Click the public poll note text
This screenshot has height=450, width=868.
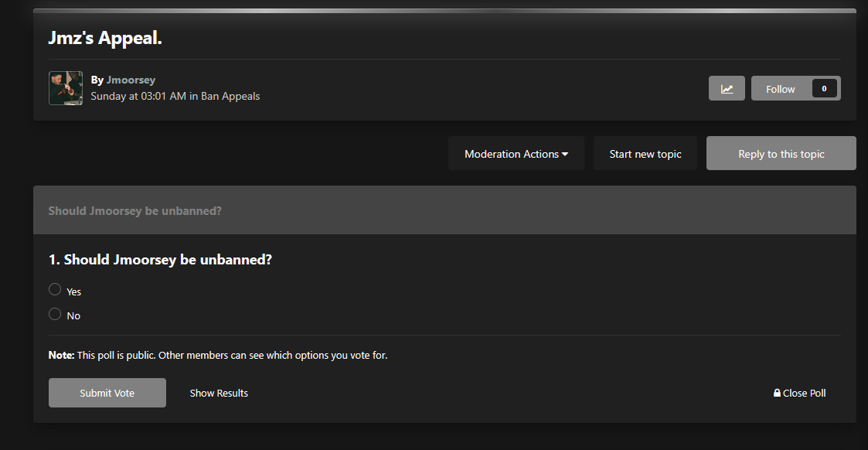(217, 356)
